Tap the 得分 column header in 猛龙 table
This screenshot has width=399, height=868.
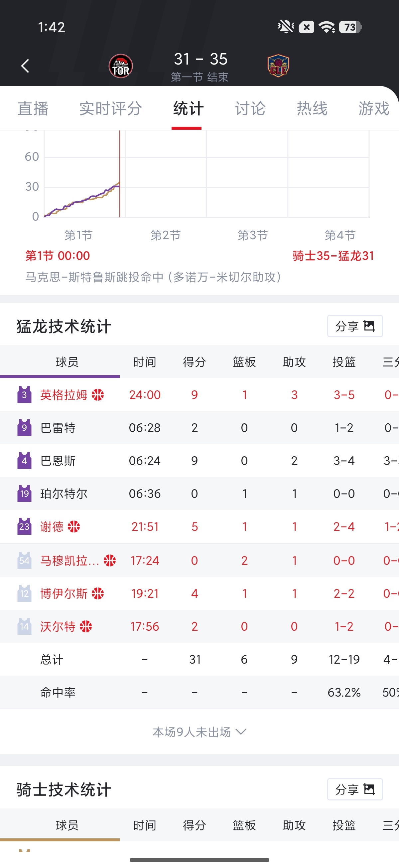tap(195, 362)
